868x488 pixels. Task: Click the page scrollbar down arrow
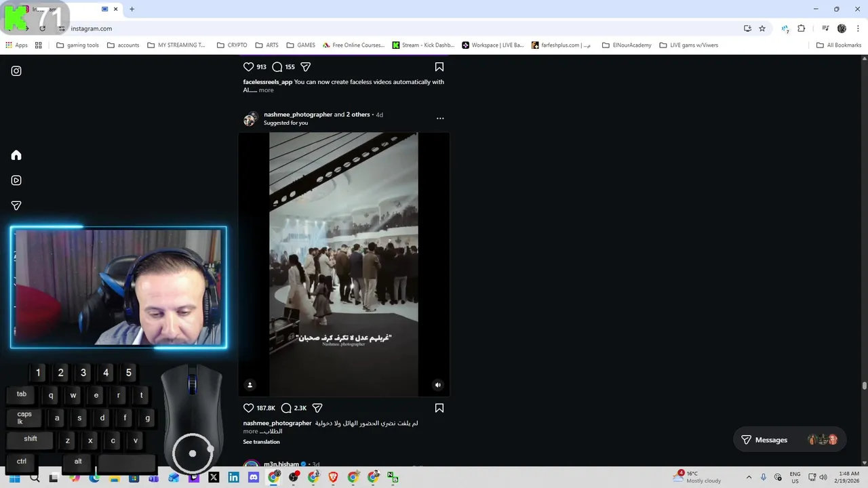coord(864,463)
